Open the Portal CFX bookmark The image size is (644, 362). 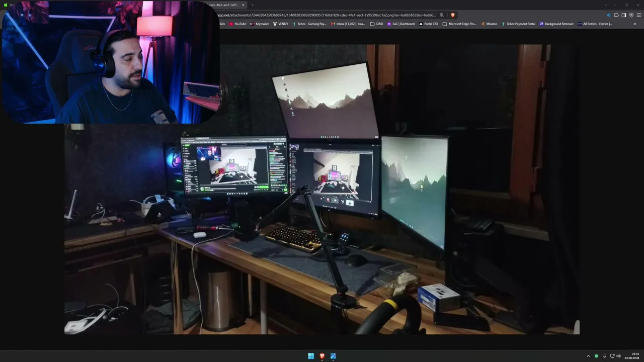point(429,24)
